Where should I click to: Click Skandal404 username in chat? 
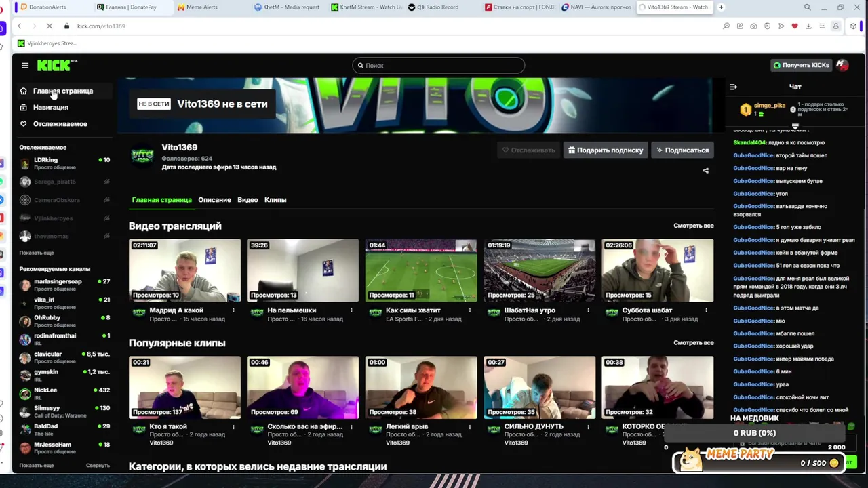pyautogui.click(x=750, y=143)
